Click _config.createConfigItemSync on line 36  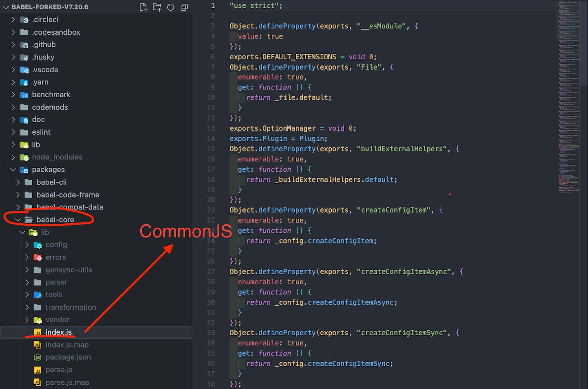pos(332,364)
